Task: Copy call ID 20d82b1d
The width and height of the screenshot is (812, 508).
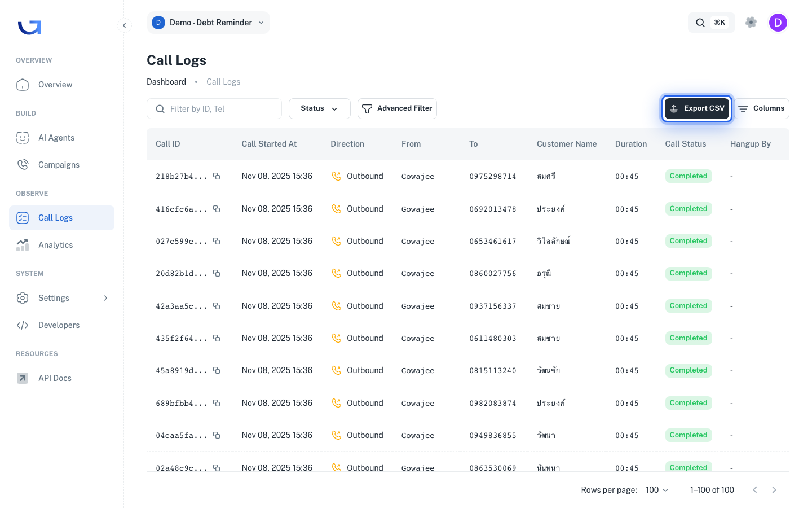Action: point(217,273)
